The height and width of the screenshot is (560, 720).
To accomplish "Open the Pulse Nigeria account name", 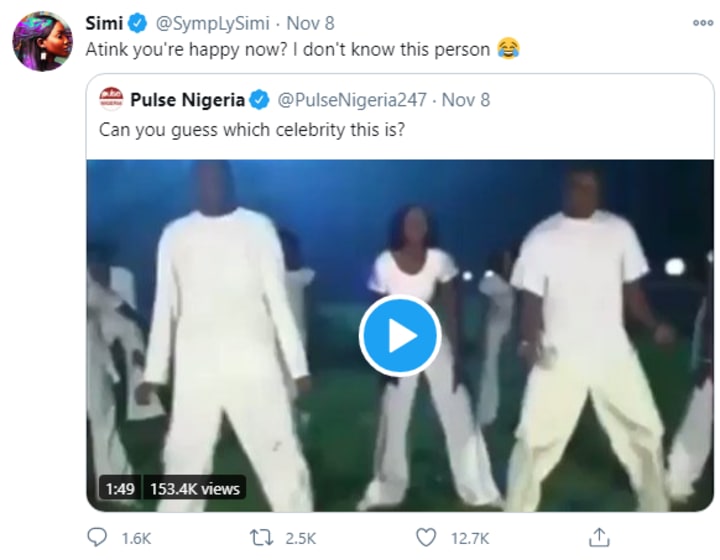I will click(187, 100).
